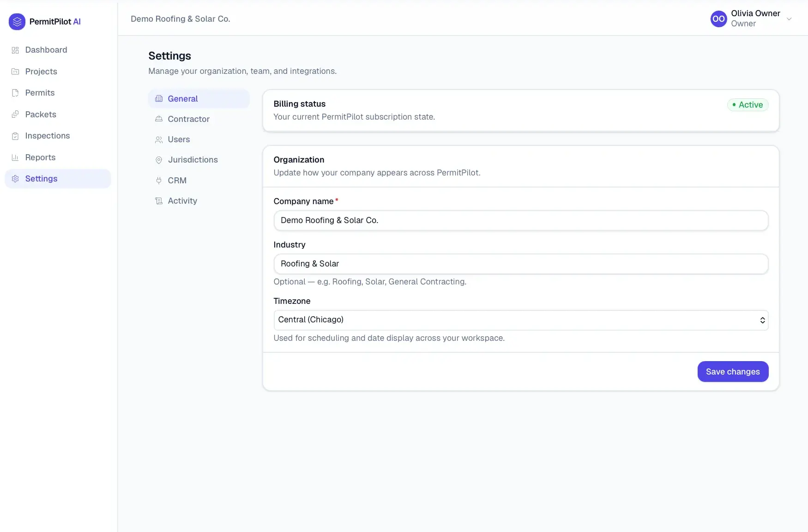Go to Projects in the sidebar
The height and width of the screenshot is (532, 808).
click(x=58, y=72)
